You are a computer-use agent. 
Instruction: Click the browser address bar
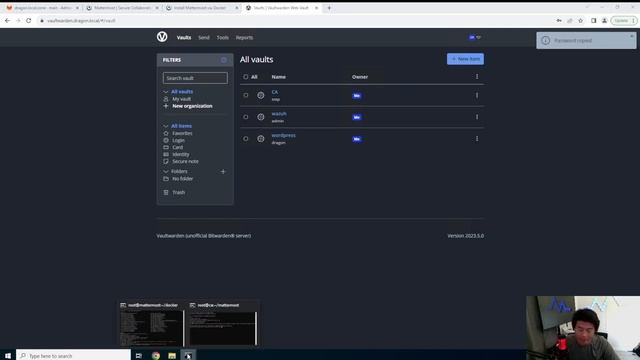click(x=294, y=20)
